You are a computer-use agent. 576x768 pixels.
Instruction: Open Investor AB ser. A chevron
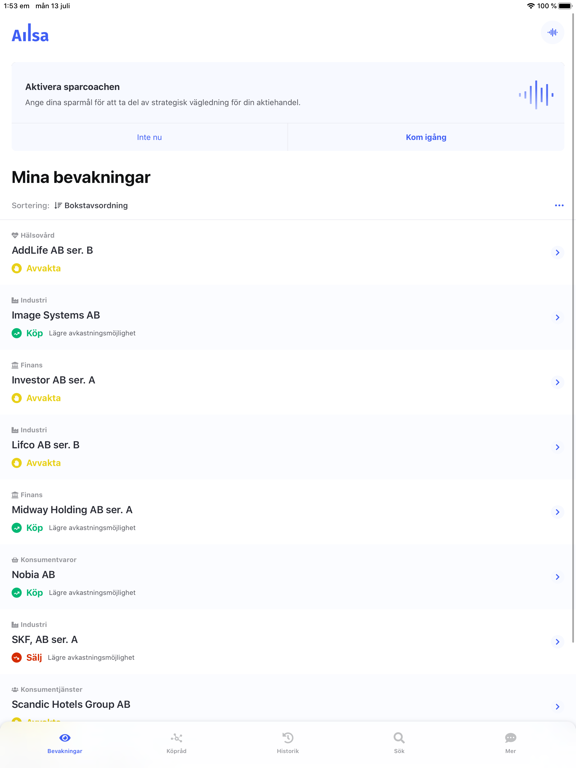click(557, 382)
